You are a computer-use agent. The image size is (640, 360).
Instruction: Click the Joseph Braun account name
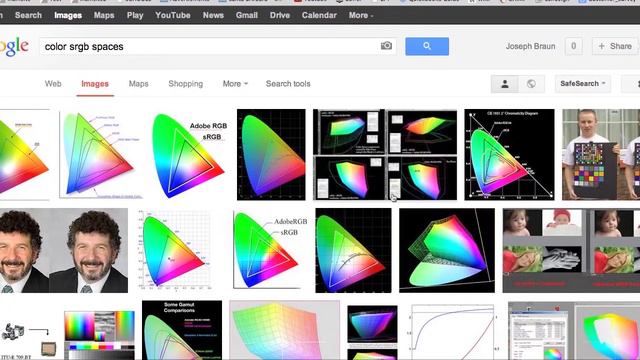tap(530, 46)
